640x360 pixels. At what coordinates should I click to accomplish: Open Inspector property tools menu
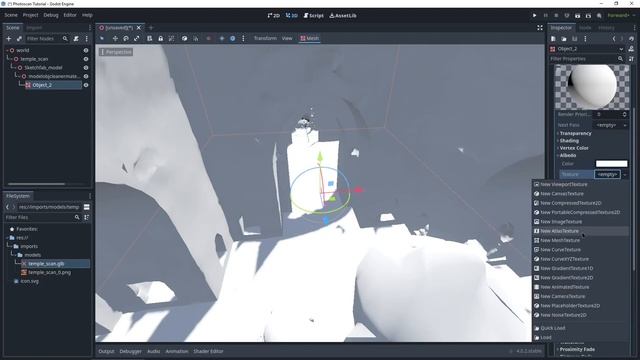631,59
